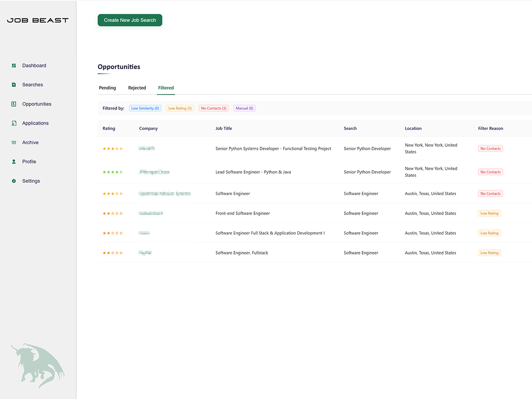Sort the table by the Rating column
The width and height of the screenshot is (532, 399).
click(109, 128)
